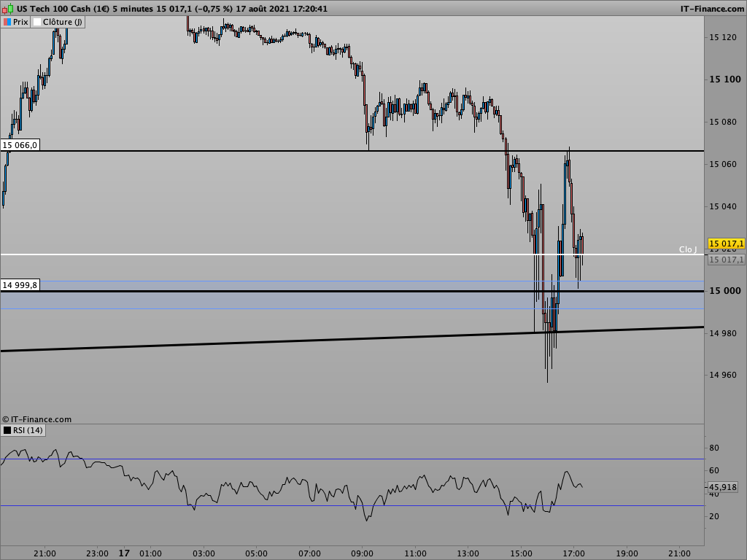This screenshot has height=560, width=747.
Task: Click the Clo J line label
Action: pyautogui.click(x=688, y=249)
